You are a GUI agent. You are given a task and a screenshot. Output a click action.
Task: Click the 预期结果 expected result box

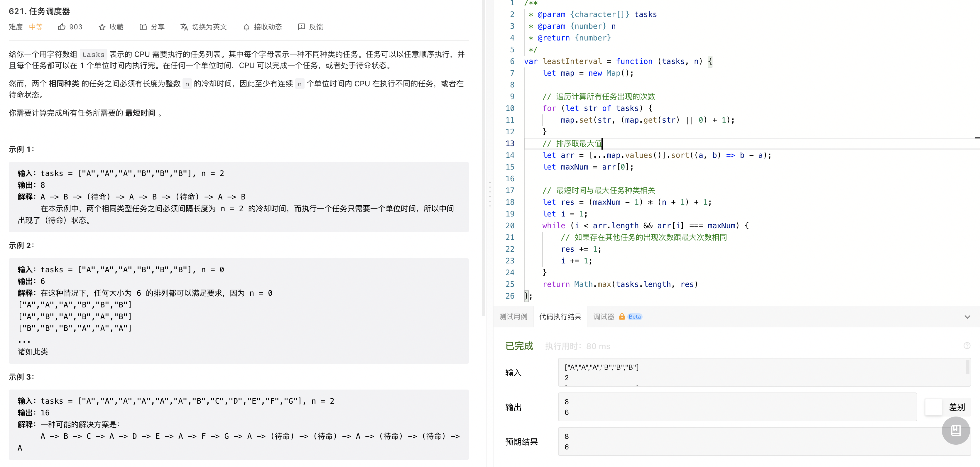tap(764, 441)
